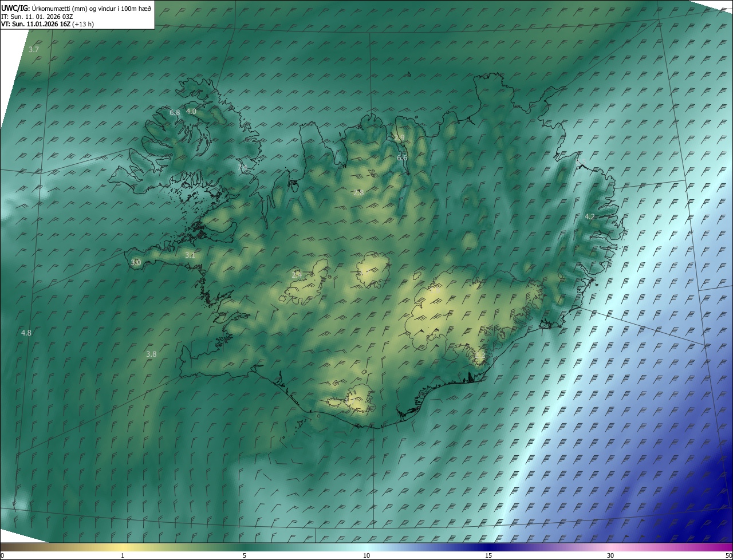Select the 3.1 value label on Snæfellsnes
Screen dimensions: 733x560
(190, 255)
